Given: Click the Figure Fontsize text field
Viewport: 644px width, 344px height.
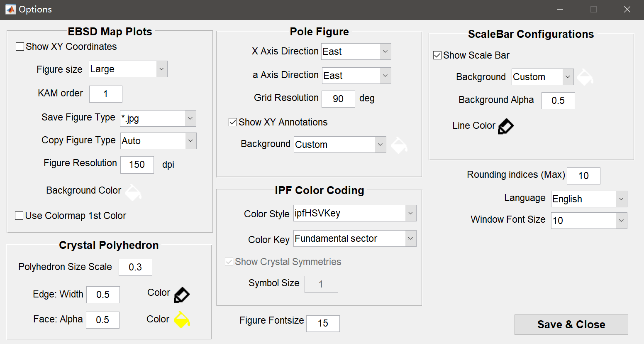Looking at the screenshot, I should [x=323, y=323].
